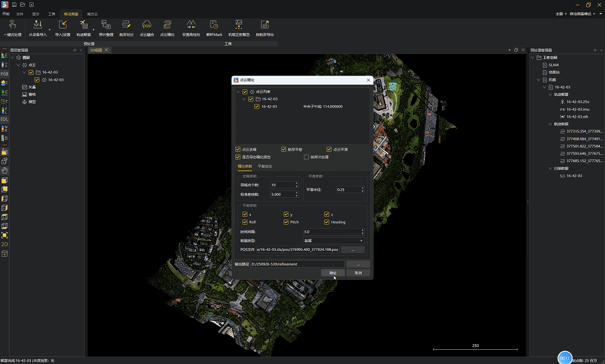Enable the 按架次处理 checkbox
Image resolution: width=605 pixels, height=364 pixels.
pyautogui.click(x=306, y=157)
